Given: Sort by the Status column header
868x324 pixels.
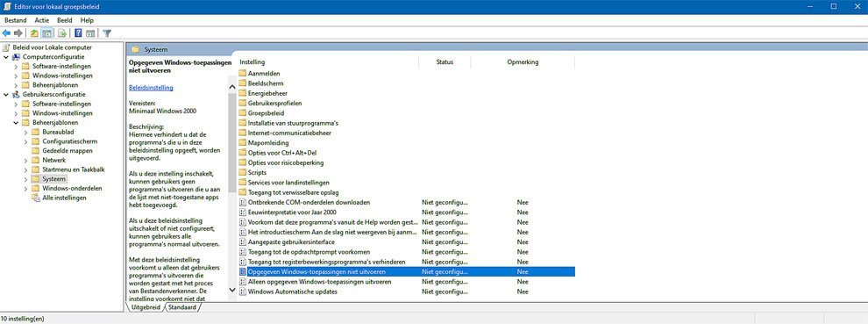Looking at the screenshot, I should (445, 62).
